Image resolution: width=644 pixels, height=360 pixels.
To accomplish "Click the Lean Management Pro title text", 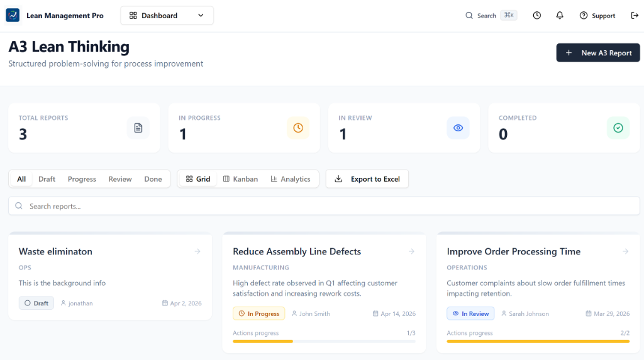I will pyautogui.click(x=65, y=16).
